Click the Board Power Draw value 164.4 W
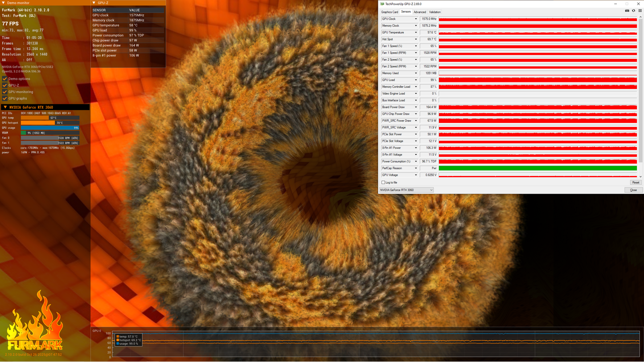Image resolution: width=644 pixels, height=362 pixels. [x=428, y=107]
